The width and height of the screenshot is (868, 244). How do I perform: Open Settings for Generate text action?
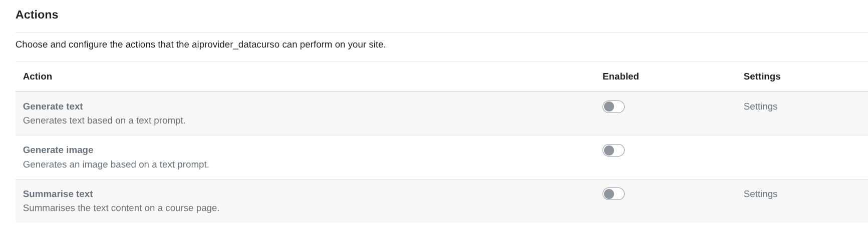pyautogui.click(x=760, y=106)
